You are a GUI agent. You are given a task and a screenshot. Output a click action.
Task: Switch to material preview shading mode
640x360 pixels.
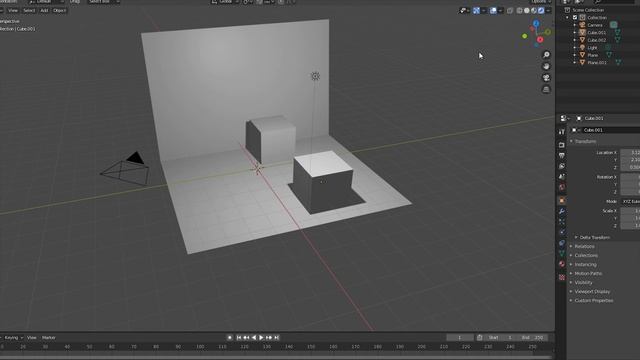pos(534,11)
